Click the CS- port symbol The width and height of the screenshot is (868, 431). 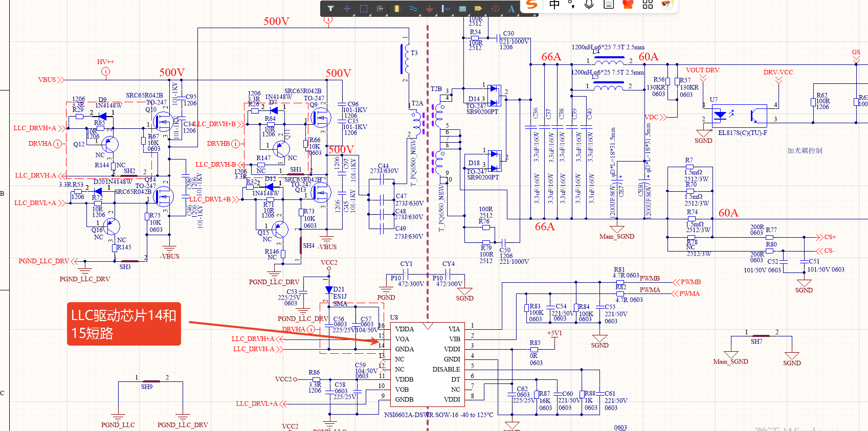[x=825, y=251]
